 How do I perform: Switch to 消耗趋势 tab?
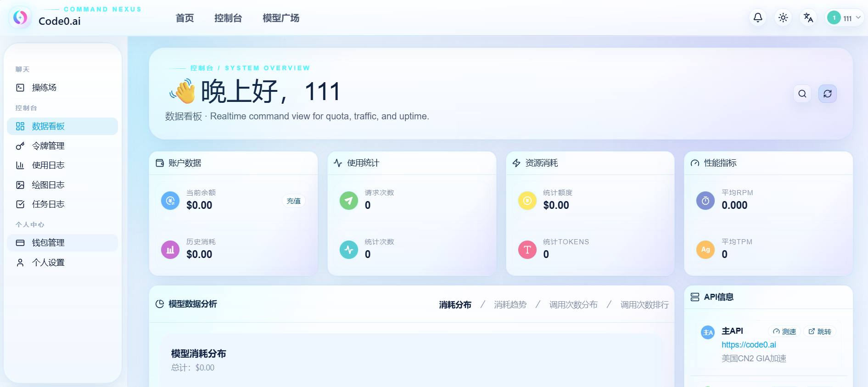pos(510,305)
